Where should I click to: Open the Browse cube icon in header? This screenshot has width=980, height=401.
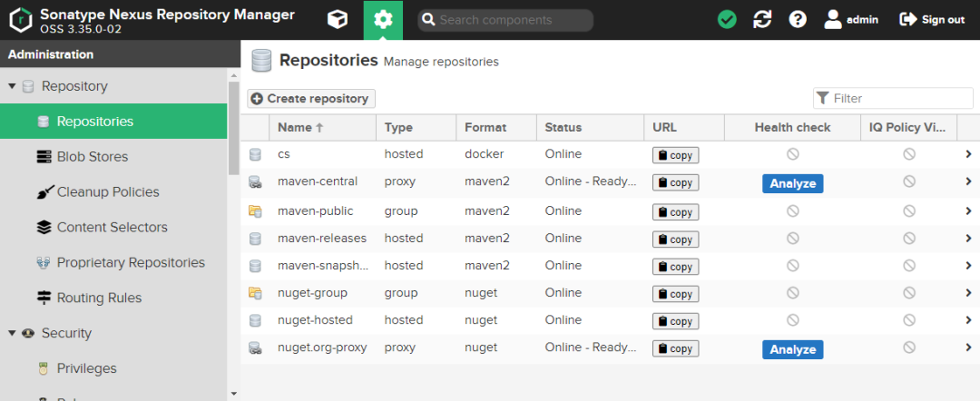coord(338,20)
